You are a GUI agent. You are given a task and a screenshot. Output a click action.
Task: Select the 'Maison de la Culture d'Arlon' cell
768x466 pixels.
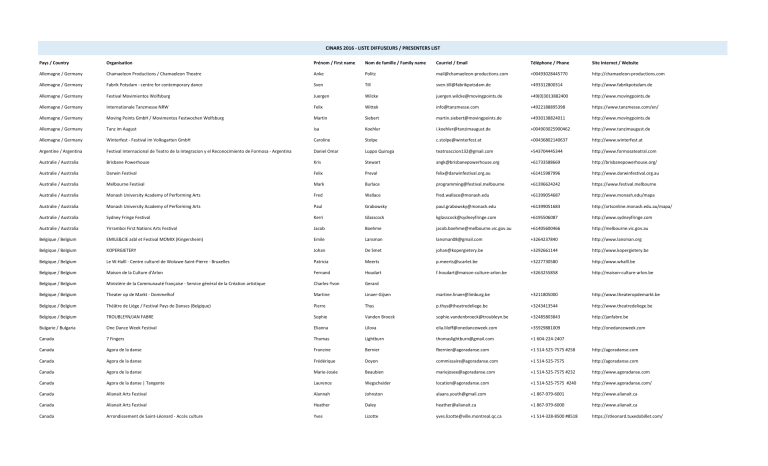pyautogui.click(x=135, y=272)
